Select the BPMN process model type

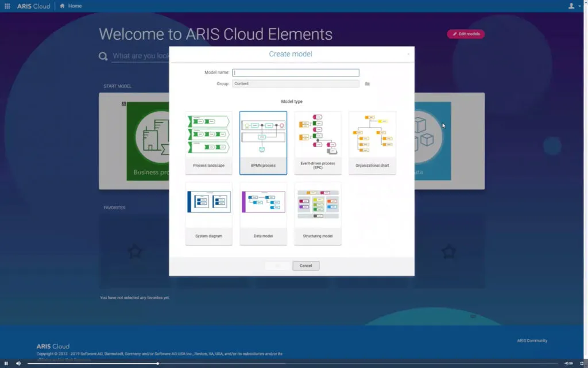point(263,143)
